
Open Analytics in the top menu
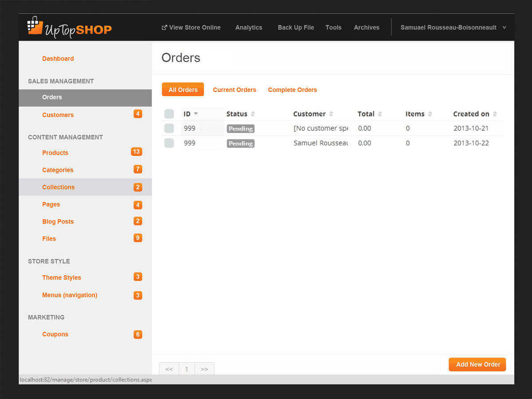249,27
